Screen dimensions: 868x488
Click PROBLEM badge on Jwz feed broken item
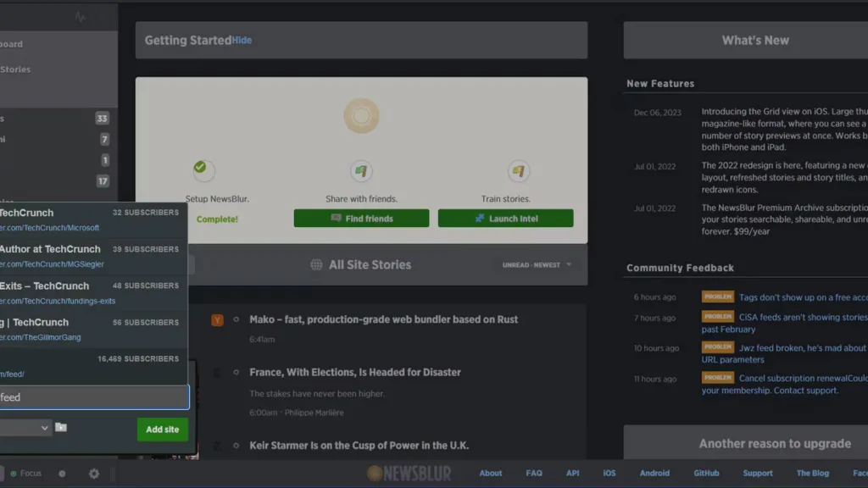[x=717, y=347]
